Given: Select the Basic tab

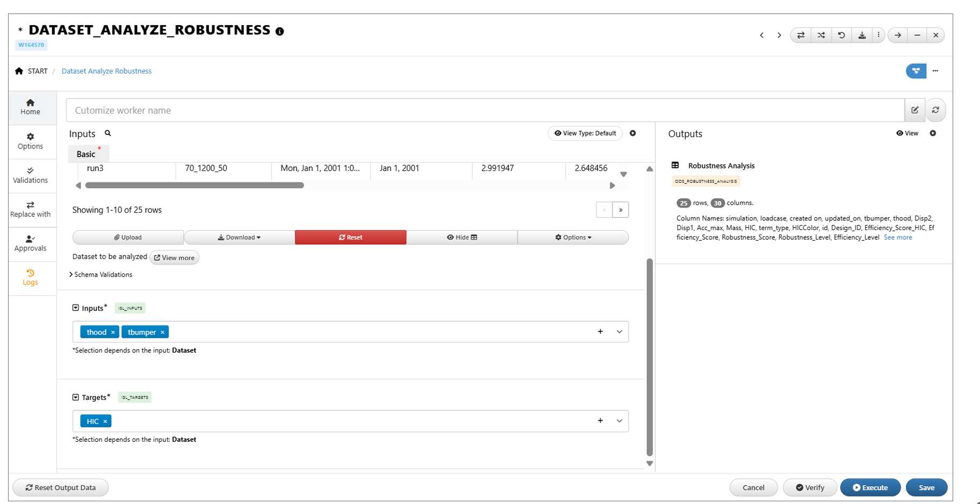Looking at the screenshot, I should [x=86, y=154].
